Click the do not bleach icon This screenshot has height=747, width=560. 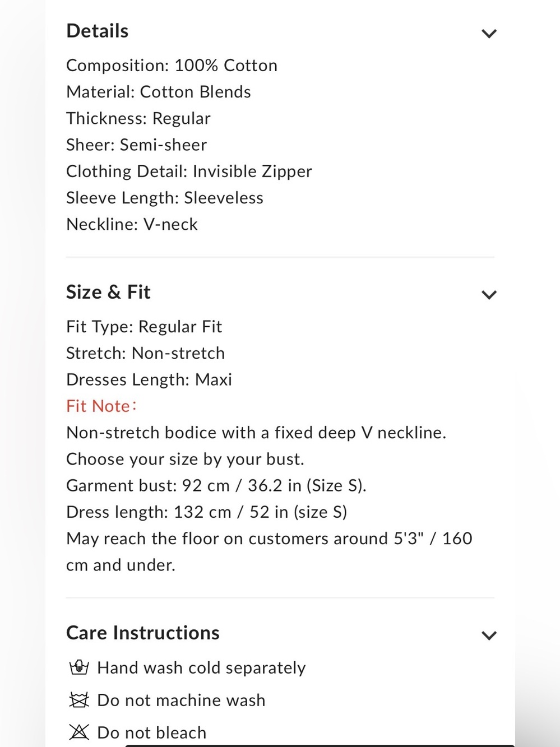coord(79,732)
